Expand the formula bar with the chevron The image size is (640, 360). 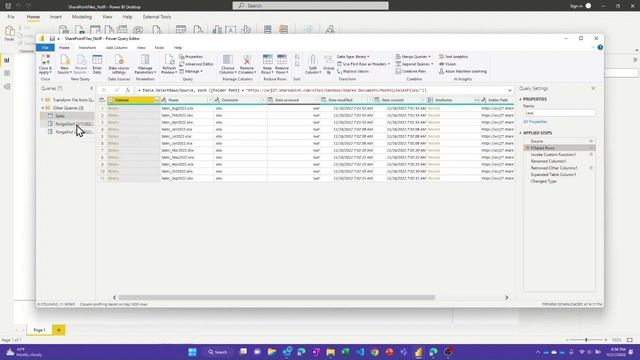[x=509, y=90]
